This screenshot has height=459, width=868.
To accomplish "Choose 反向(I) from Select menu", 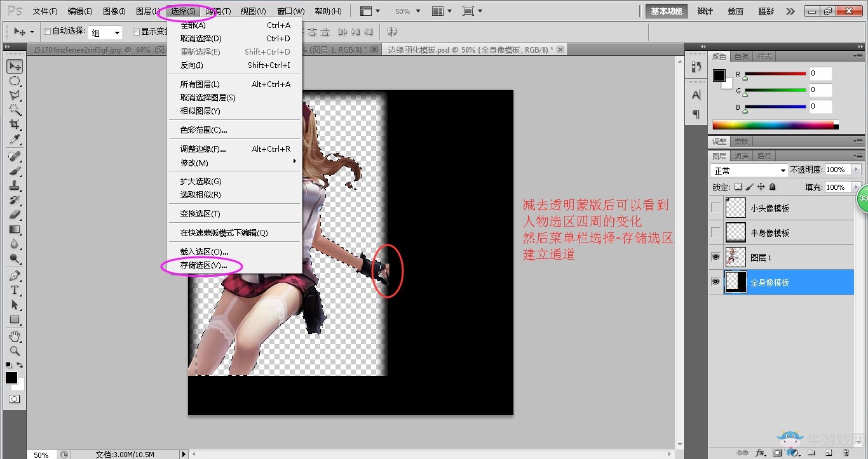I will pyautogui.click(x=234, y=65).
